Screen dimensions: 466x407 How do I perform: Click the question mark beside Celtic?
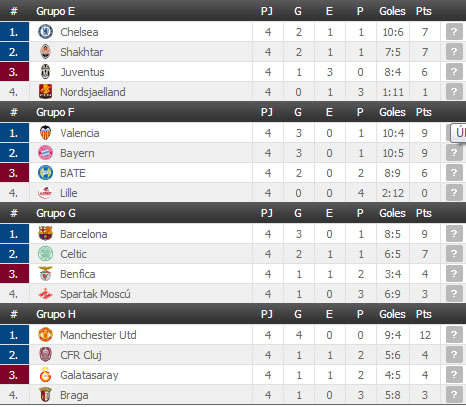[x=454, y=254]
